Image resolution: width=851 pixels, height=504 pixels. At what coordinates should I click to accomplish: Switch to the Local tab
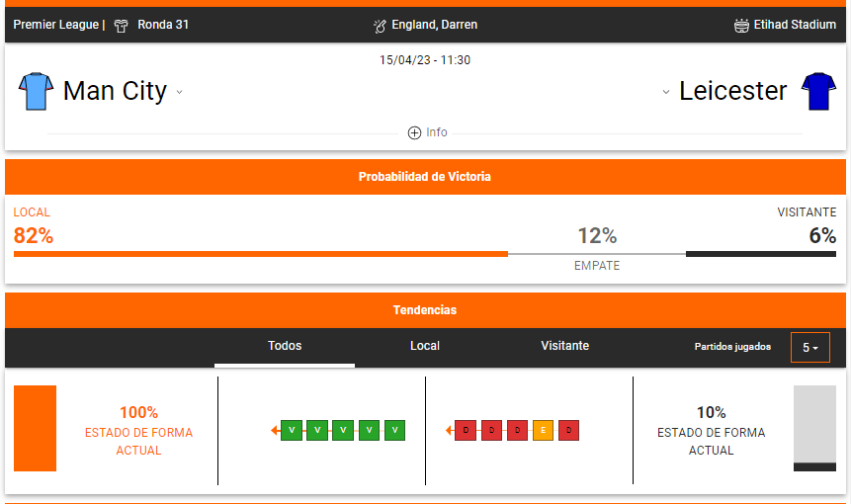425,346
